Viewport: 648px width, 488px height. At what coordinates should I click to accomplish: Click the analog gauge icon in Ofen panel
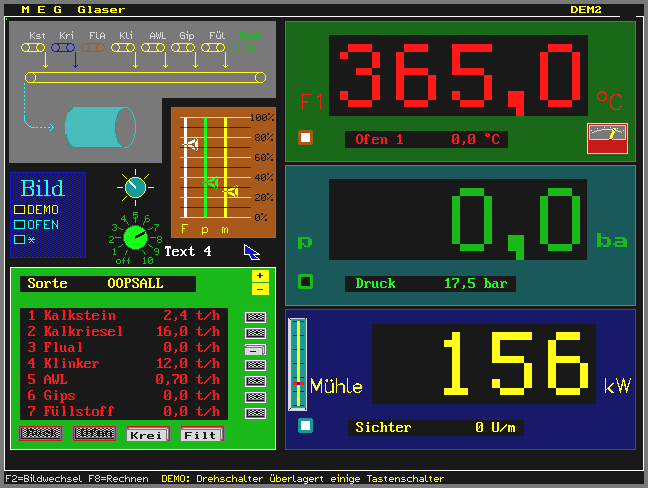click(606, 139)
